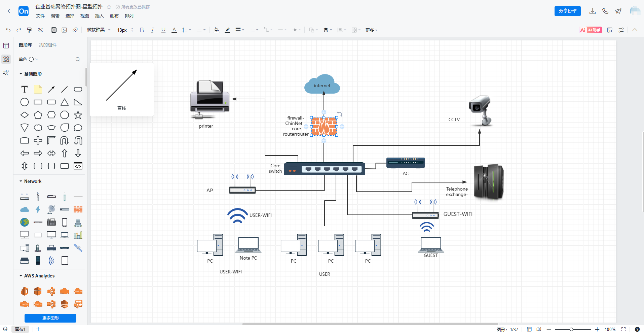This screenshot has height=333, width=644.
Task: Click the 更多图形 button
Action: [50, 318]
